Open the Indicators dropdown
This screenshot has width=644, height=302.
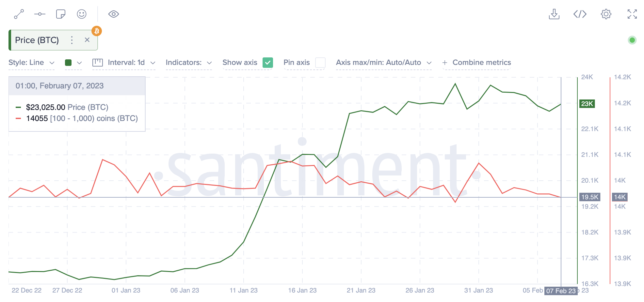pos(188,62)
